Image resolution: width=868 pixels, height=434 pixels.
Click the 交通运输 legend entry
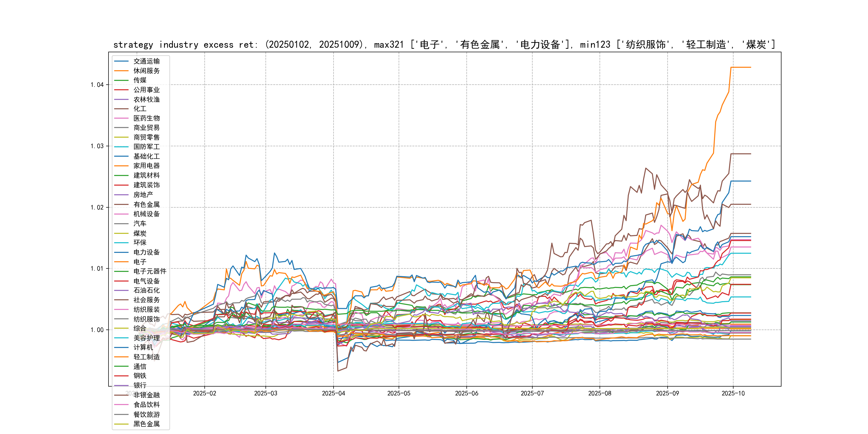click(146, 61)
